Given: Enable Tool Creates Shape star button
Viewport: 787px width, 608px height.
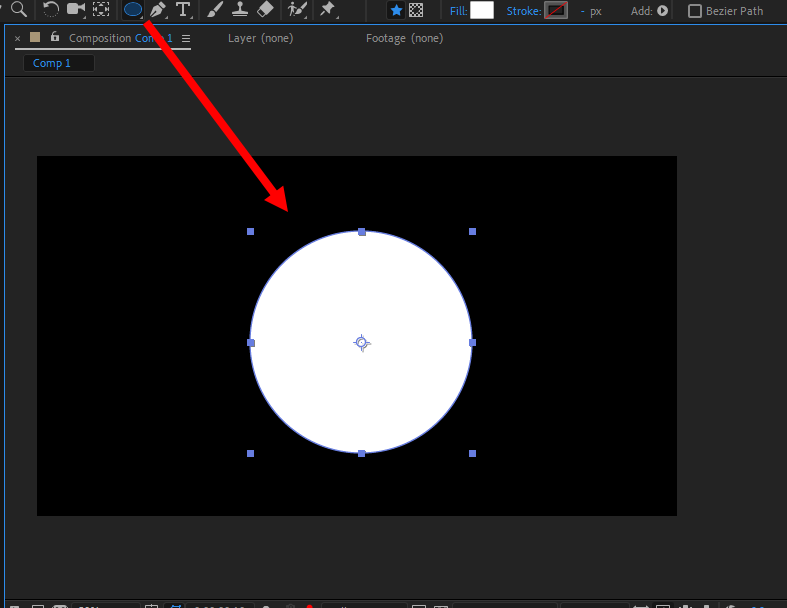Looking at the screenshot, I should pyautogui.click(x=396, y=10).
